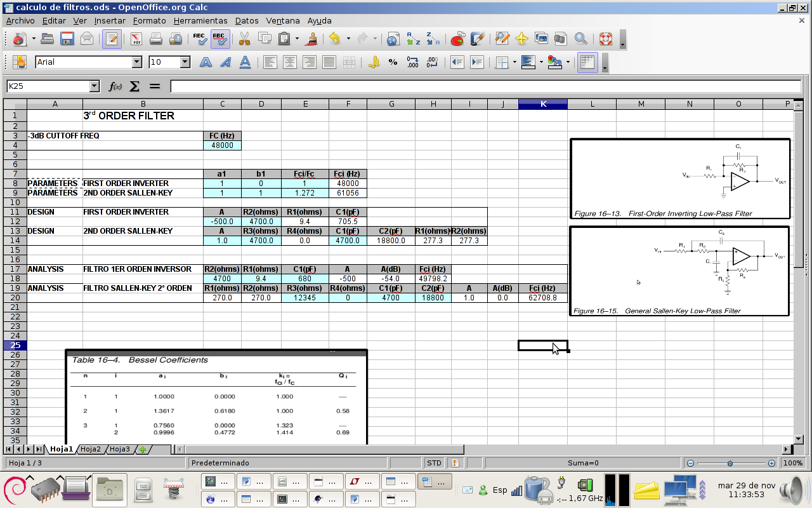This screenshot has width=812, height=508.
Task: Click the Function Wizard icon
Action: [115, 86]
